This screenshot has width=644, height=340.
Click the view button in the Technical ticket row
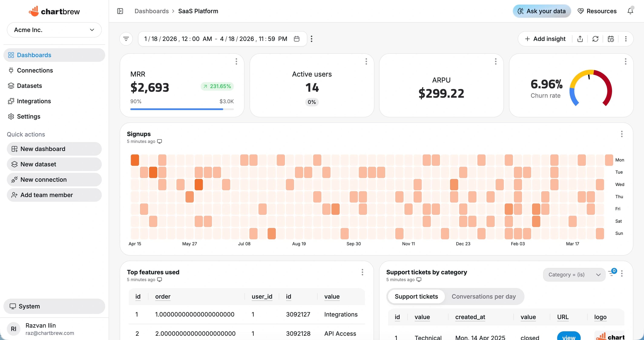point(569,337)
